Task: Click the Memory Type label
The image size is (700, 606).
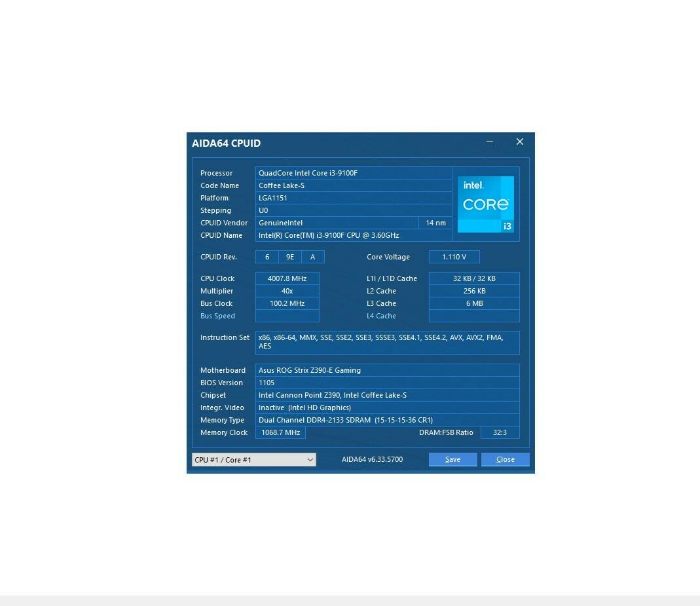Action: pyautogui.click(x=223, y=420)
